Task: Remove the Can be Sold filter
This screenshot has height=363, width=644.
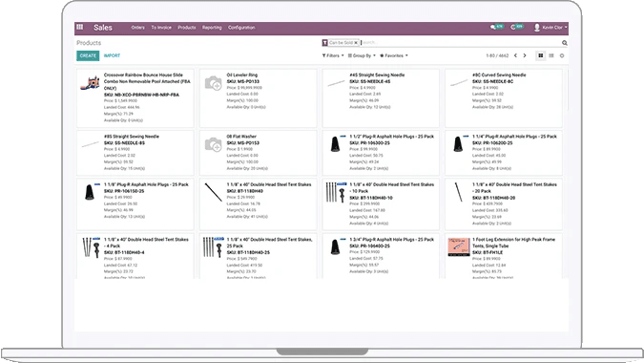Action: pos(356,43)
